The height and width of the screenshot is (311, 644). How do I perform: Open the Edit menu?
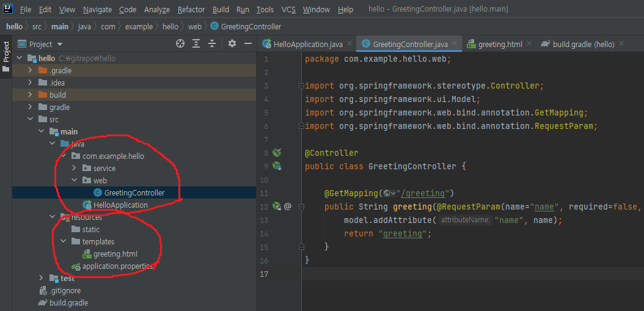point(45,9)
